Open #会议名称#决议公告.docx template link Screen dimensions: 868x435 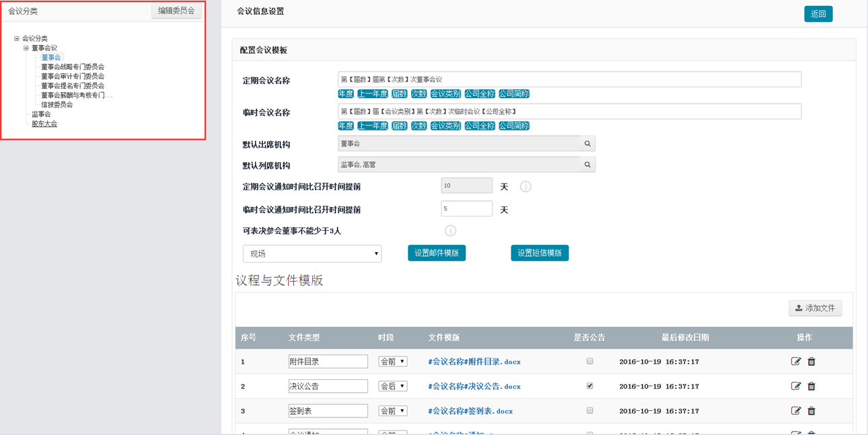pos(474,387)
